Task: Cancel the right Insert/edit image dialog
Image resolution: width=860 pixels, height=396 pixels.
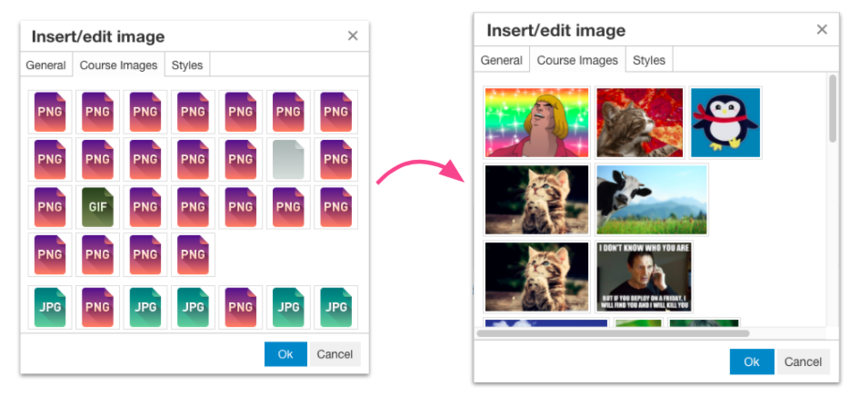Action: pos(803,361)
